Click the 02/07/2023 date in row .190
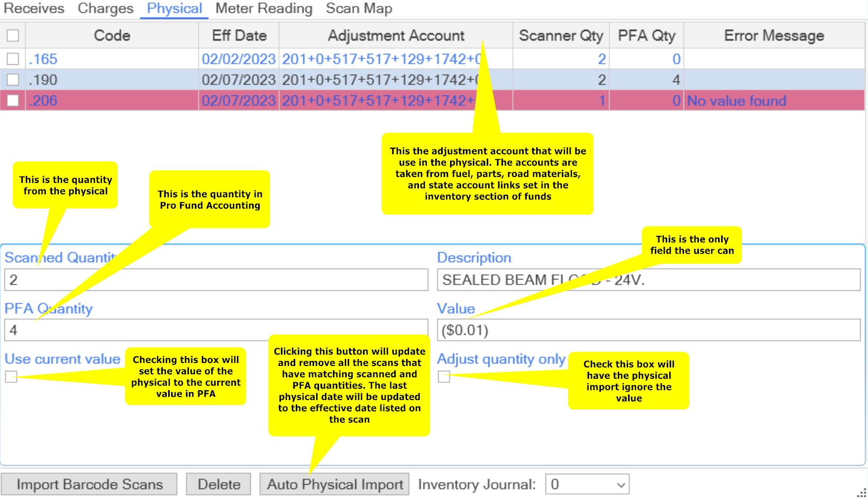 239,80
